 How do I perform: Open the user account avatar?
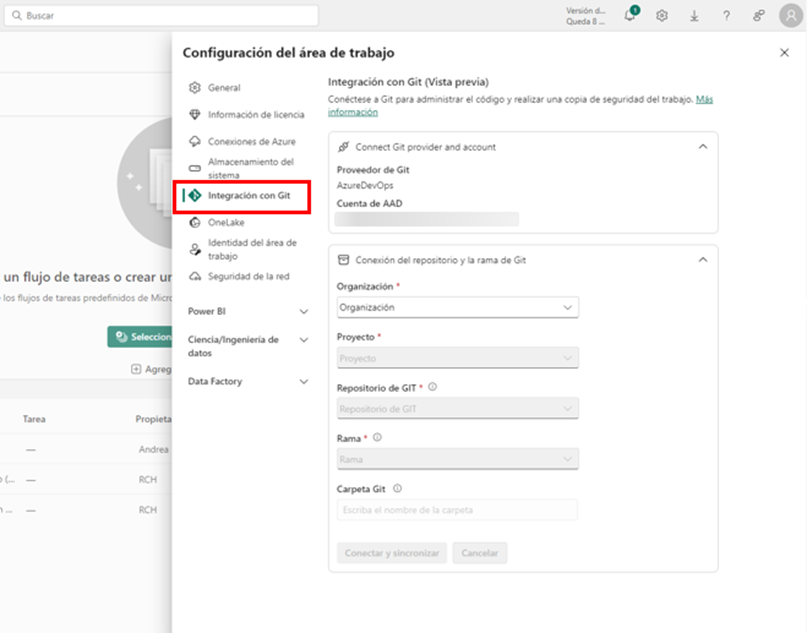click(791, 15)
